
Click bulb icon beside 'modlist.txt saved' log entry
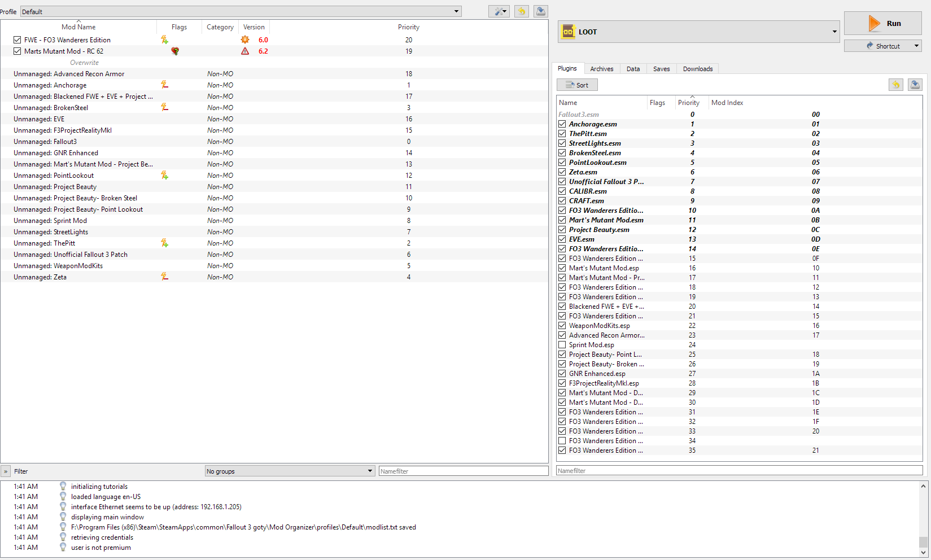click(63, 527)
